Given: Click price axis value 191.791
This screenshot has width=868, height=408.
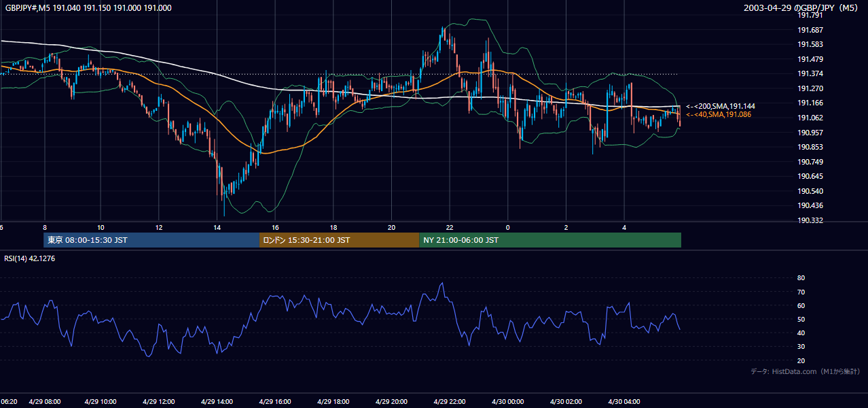Looking at the screenshot, I should click(x=810, y=15).
